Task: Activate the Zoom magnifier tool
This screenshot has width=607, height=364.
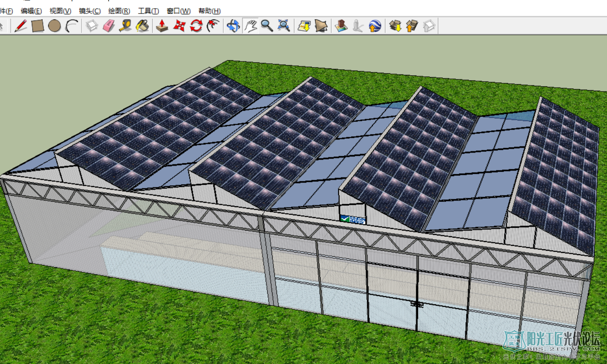Action: [x=267, y=26]
